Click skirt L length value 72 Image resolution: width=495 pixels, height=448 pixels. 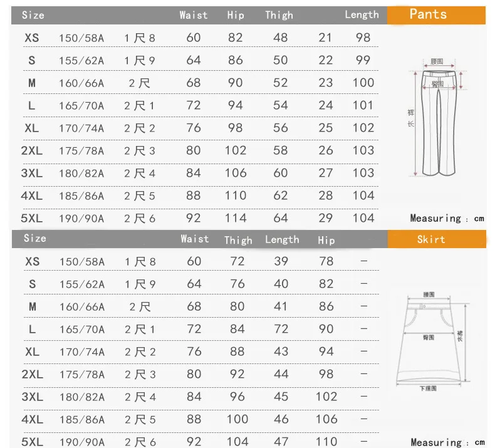click(x=281, y=329)
